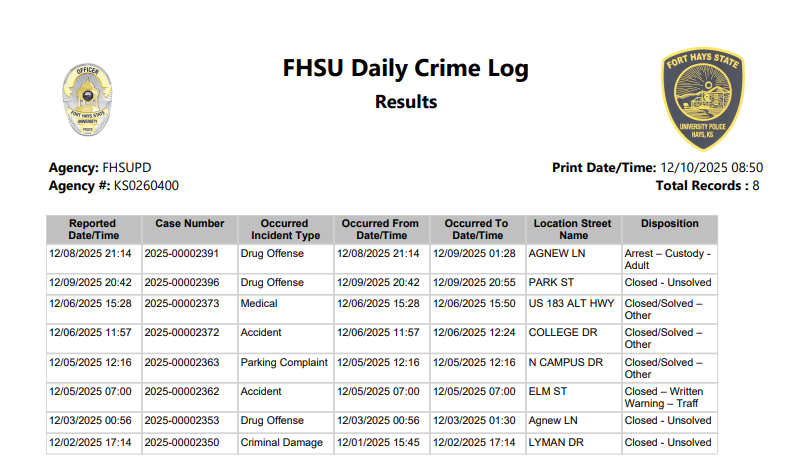Click the Occurred Incident Type header

pos(284,229)
